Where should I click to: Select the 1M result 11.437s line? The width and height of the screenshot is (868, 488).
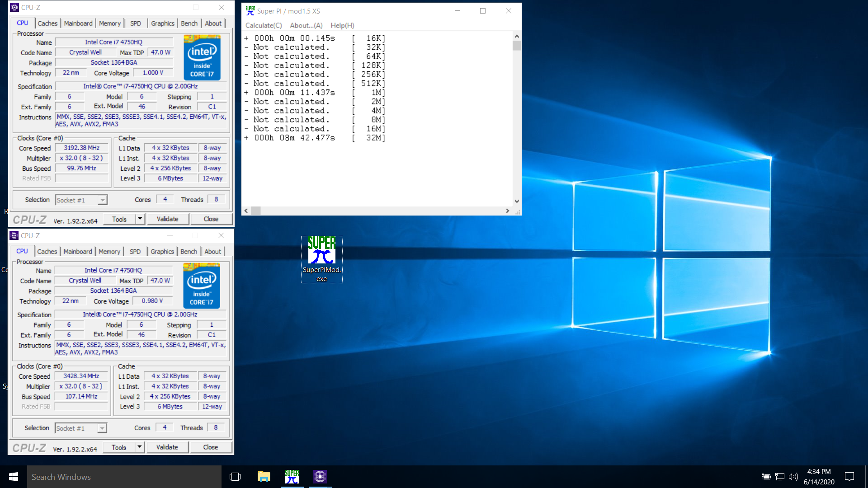click(315, 93)
